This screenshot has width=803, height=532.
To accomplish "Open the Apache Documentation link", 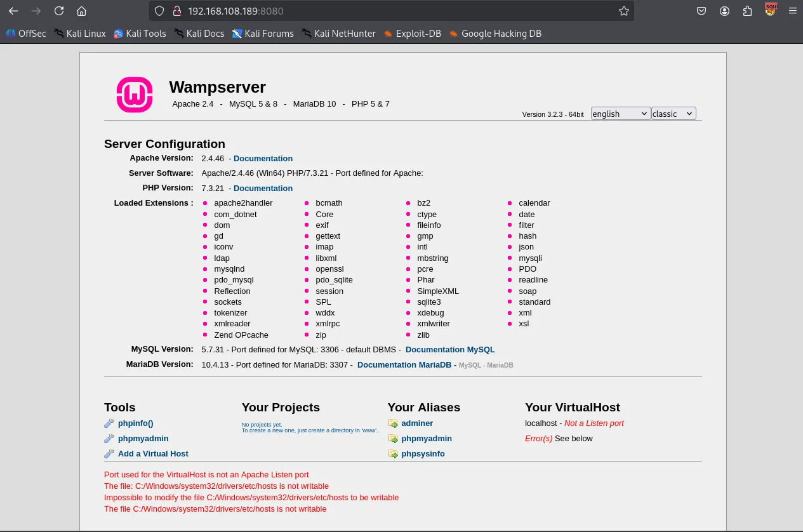I will click(263, 159).
